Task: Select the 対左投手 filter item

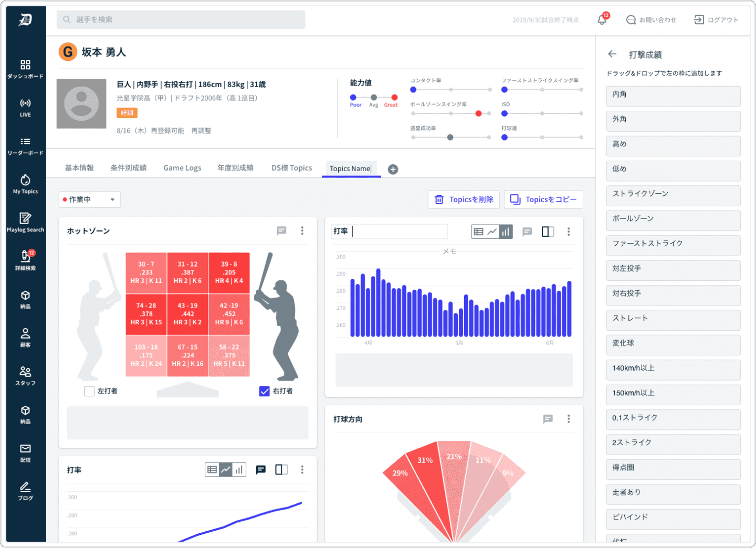Action: [673, 271]
